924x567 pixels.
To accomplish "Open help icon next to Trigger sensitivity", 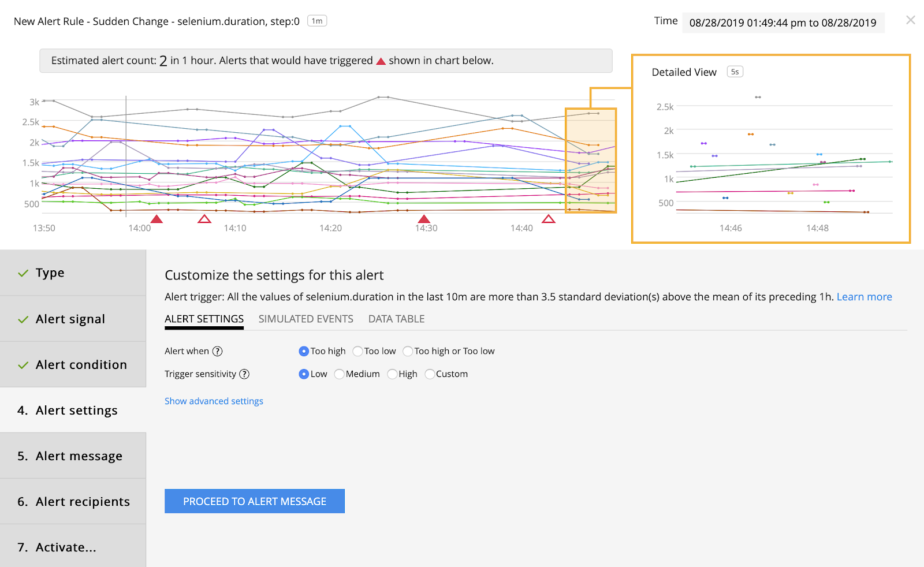I will [x=244, y=374].
